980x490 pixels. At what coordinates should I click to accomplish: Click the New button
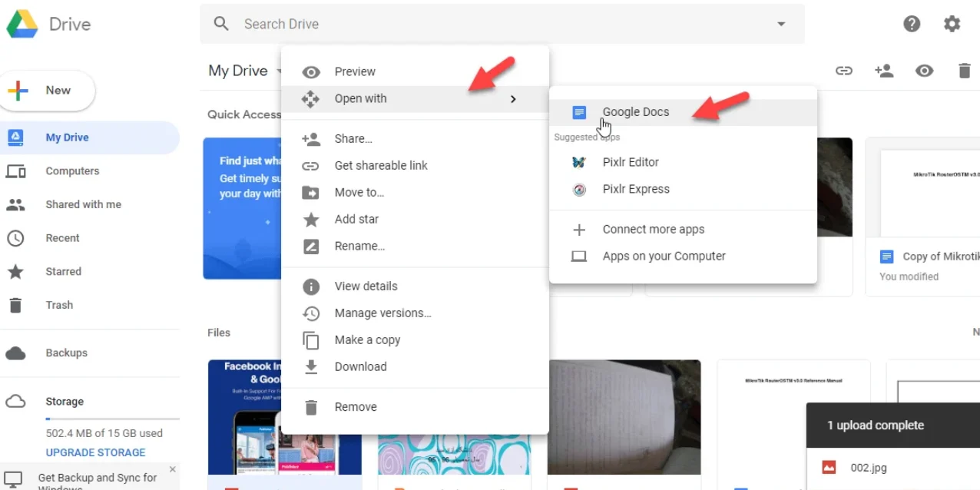48,90
